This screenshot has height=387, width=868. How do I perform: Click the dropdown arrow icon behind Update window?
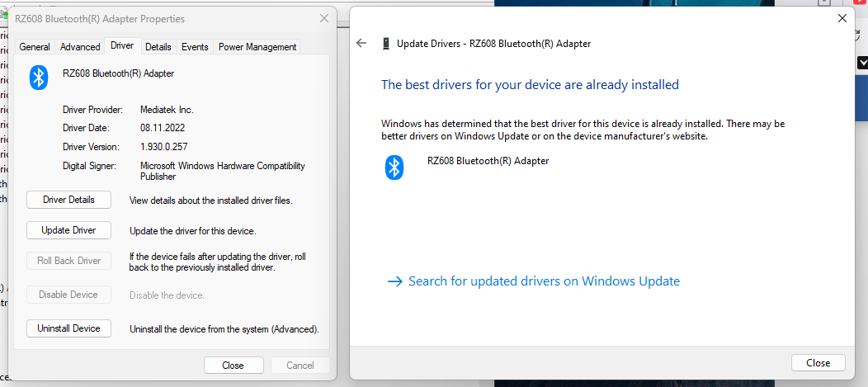click(x=862, y=63)
